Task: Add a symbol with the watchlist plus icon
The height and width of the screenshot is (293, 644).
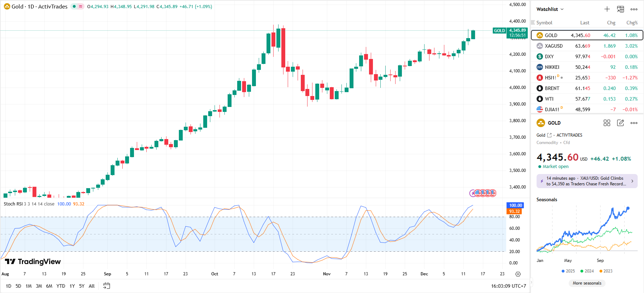Action: point(607,9)
